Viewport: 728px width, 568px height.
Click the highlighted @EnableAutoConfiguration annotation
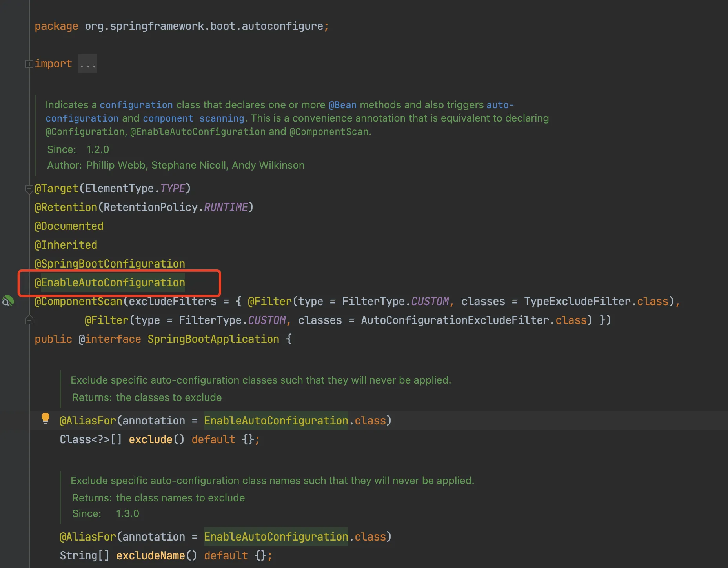[110, 283]
